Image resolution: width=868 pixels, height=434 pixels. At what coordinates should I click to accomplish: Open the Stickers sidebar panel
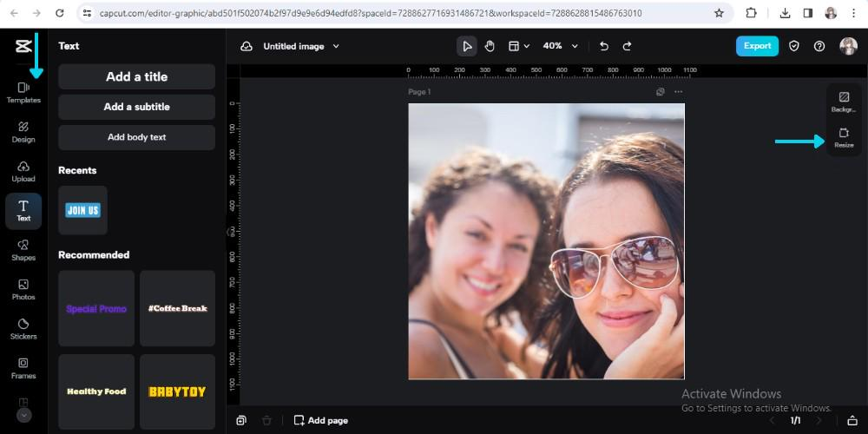(23, 329)
